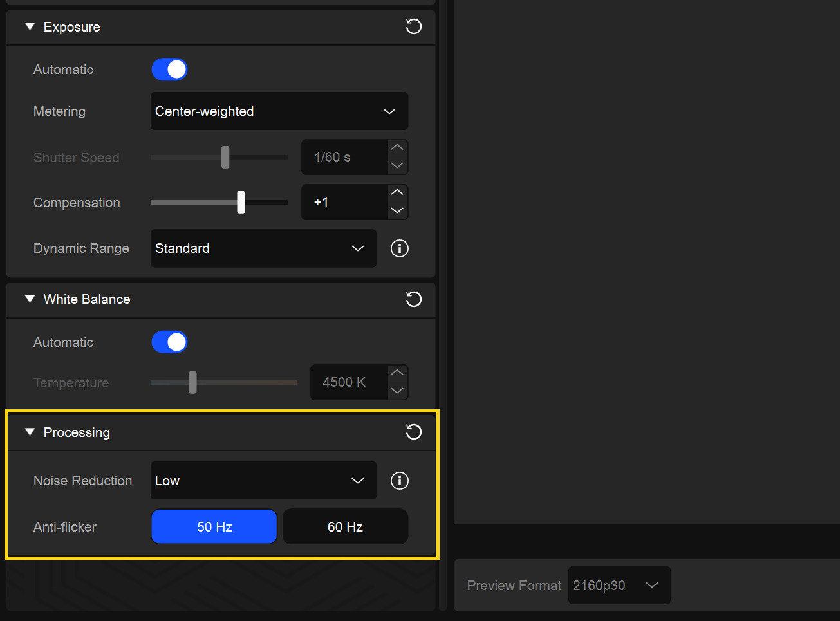The image size is (840, 621).
Task: Open the Noise Reduction dropdown
Action: 263,481
